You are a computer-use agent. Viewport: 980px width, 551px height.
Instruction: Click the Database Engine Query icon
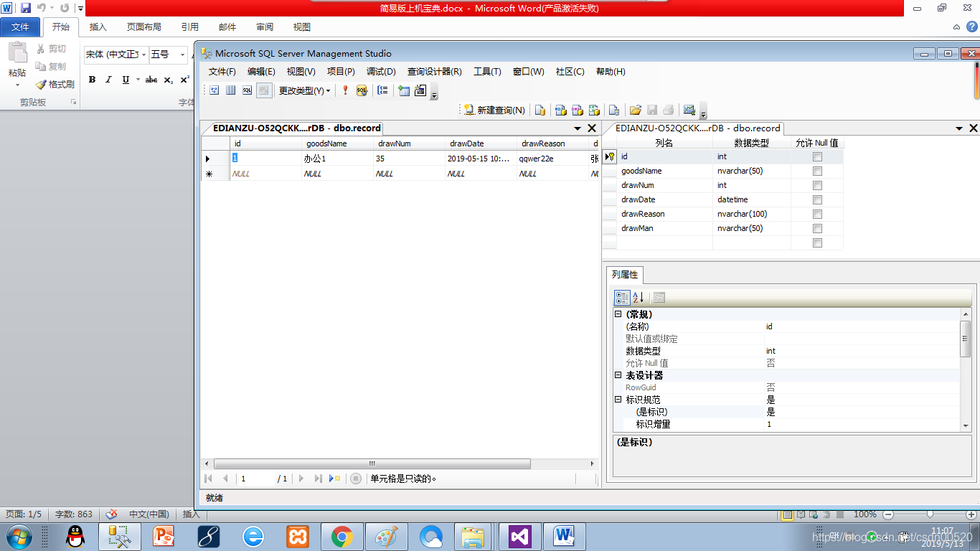click(x=540, y=110)
